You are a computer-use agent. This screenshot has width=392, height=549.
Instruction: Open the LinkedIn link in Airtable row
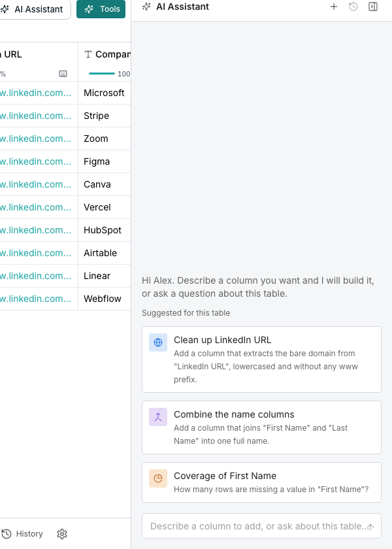pos(35,253)
